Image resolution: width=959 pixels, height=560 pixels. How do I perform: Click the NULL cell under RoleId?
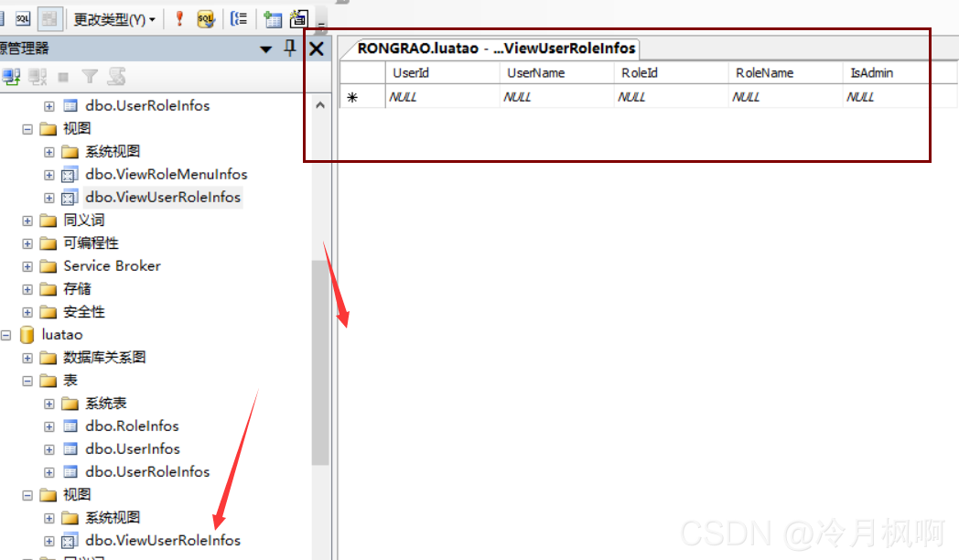[x=671, y=97]
